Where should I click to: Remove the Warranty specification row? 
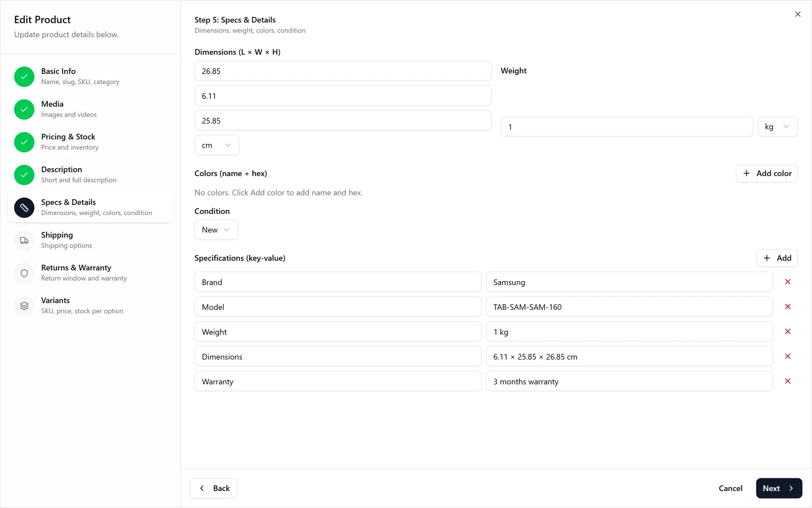(x=787, y=381)
